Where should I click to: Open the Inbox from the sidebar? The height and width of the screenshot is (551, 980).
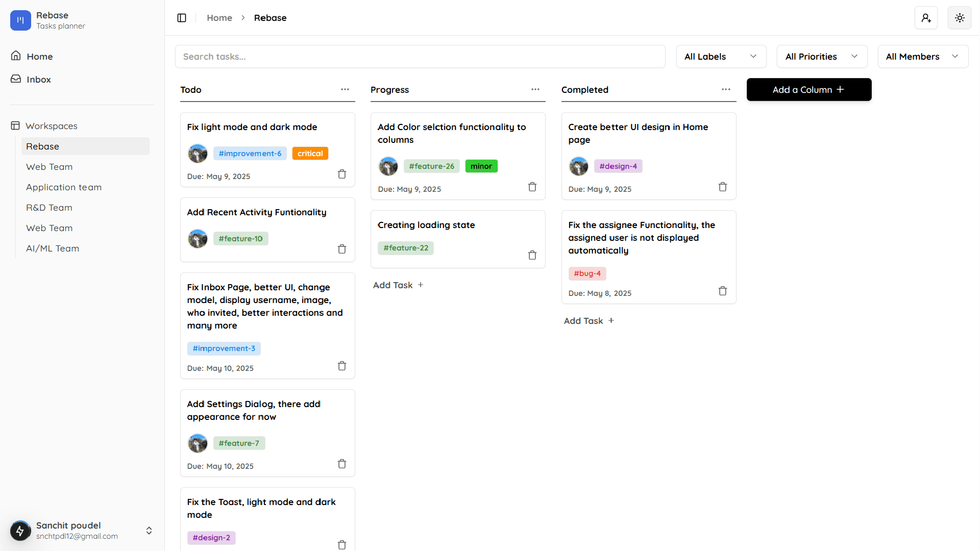[39, 79]
